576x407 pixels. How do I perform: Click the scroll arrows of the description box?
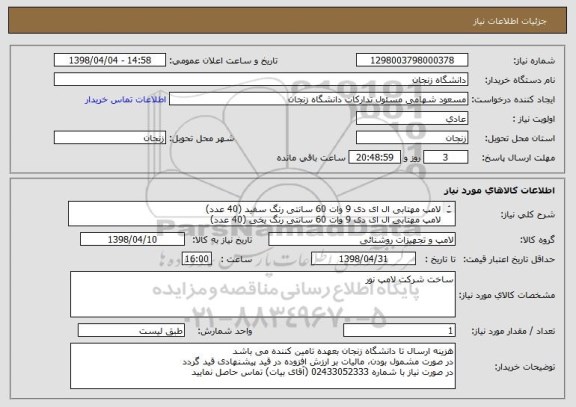point(450,209)
